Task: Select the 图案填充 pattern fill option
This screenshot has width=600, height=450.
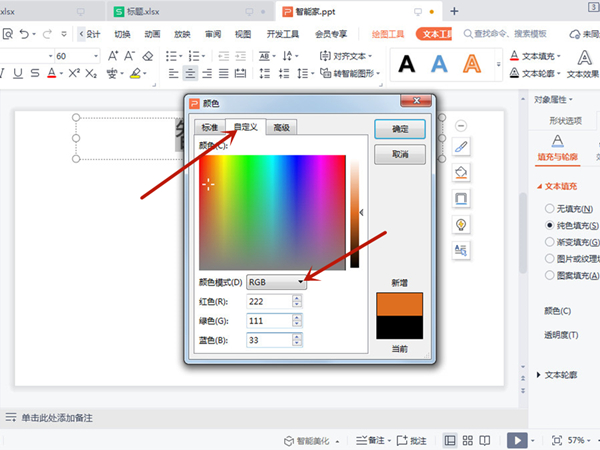Action: tap(549, 275)
